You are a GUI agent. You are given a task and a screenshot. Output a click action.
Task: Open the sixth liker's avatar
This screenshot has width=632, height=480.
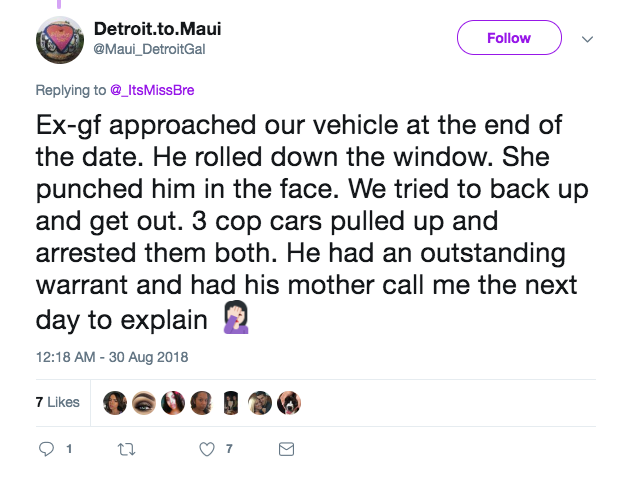(x=259, y=402)
